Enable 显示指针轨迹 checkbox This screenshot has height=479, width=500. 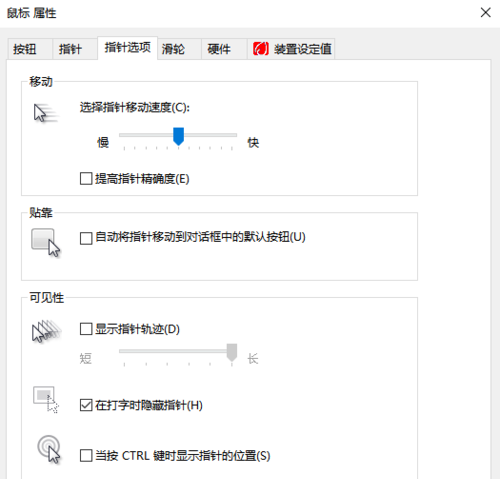tap(86, 329)
